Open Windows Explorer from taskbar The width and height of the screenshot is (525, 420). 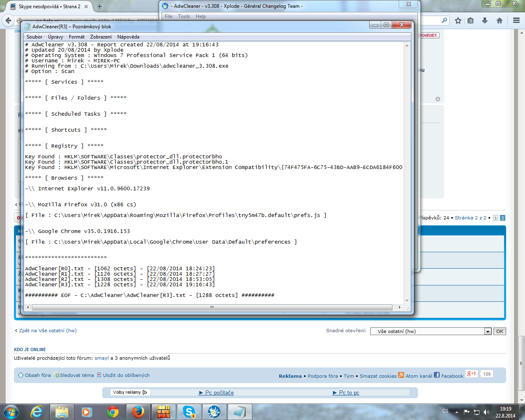coord(62,412)
